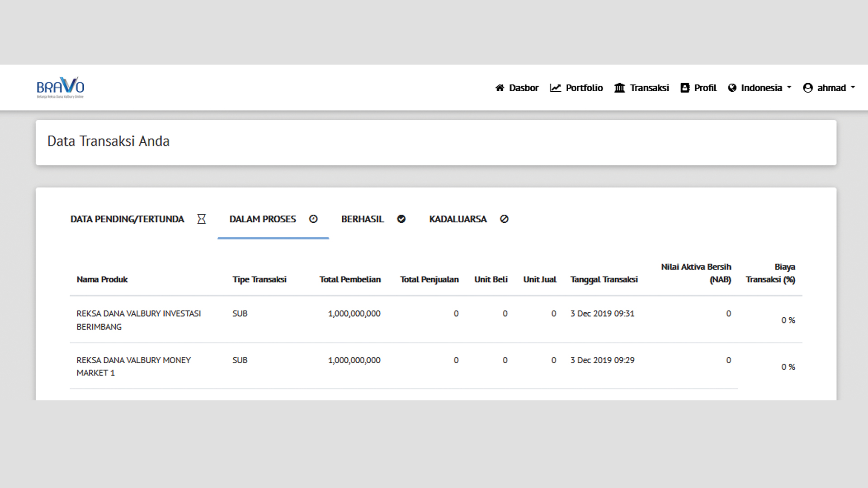Click the globe icon beside Indonesia
The width and height of the screenshot is (868, 488).
point(732,88)
